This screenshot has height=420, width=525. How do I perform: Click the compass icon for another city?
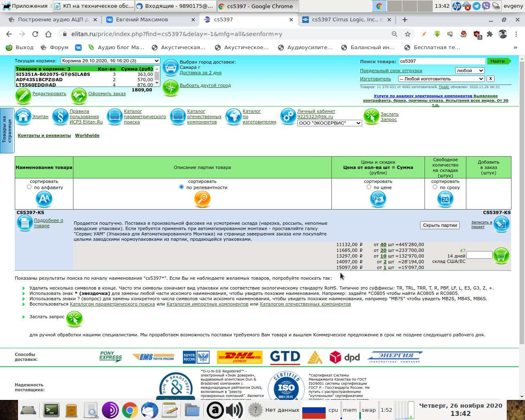click(170, 88)
